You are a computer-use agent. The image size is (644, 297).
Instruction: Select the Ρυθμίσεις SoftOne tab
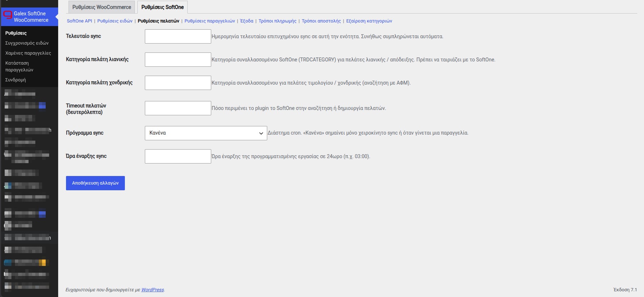point(163,7)
